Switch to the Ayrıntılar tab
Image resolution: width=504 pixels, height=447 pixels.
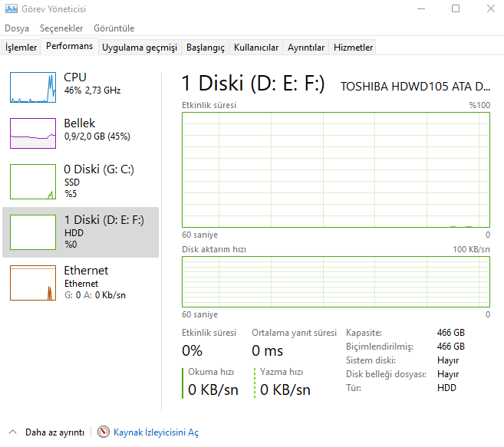tap(306, 48)
